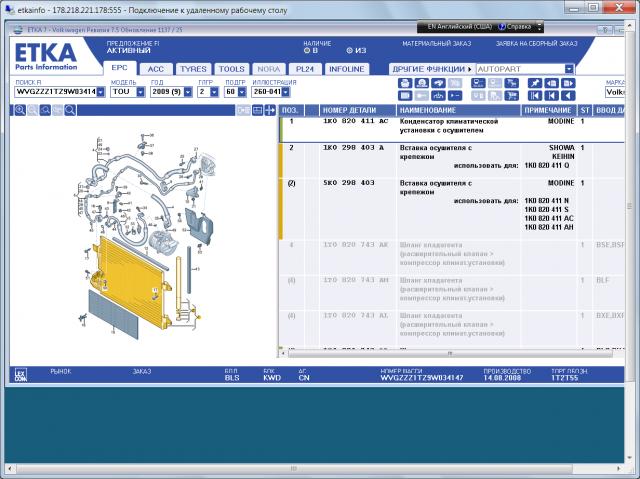Screen dimensions: 640x479
Task: Open the Справка help icon in language bar
Action: [502, 27]
